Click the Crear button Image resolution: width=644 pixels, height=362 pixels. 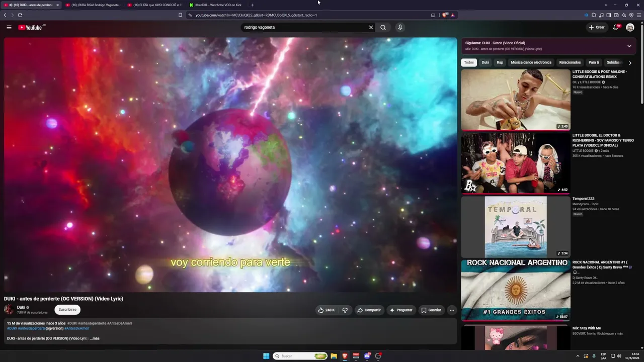coord(597,28)
